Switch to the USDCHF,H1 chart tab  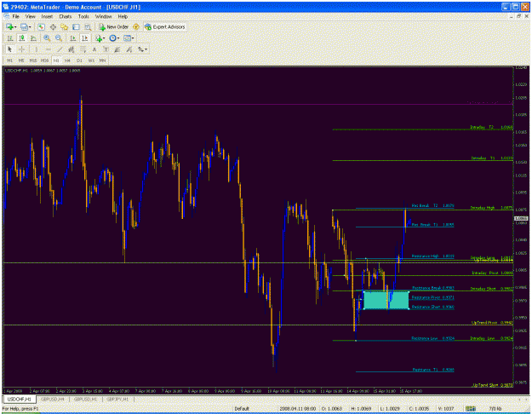(x=20, y=399)
